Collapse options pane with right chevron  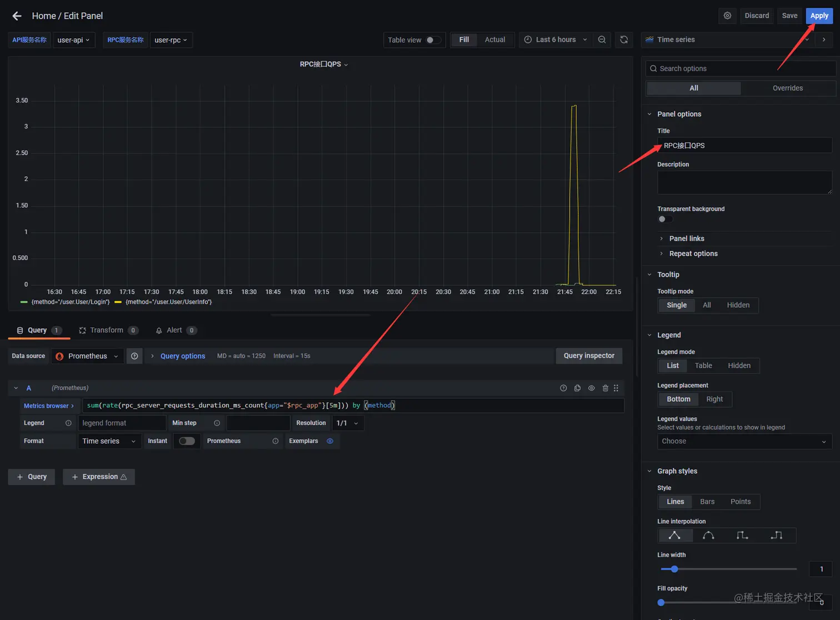pos(824,39)
